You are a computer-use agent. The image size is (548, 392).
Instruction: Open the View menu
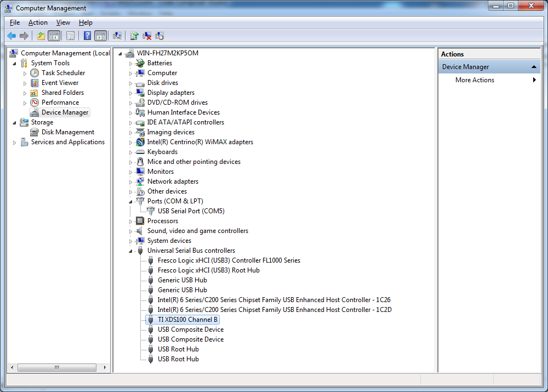point(62,22)
